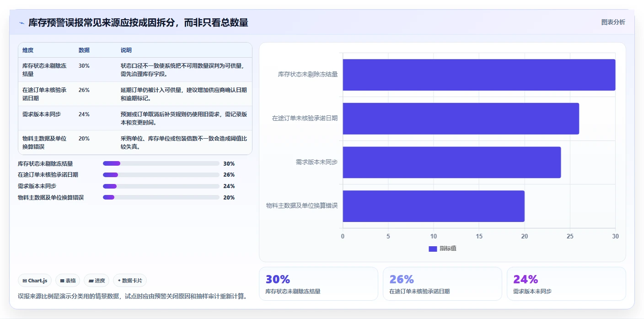Click the 数据 column header
644x319 pixels.
pos(84,50)
